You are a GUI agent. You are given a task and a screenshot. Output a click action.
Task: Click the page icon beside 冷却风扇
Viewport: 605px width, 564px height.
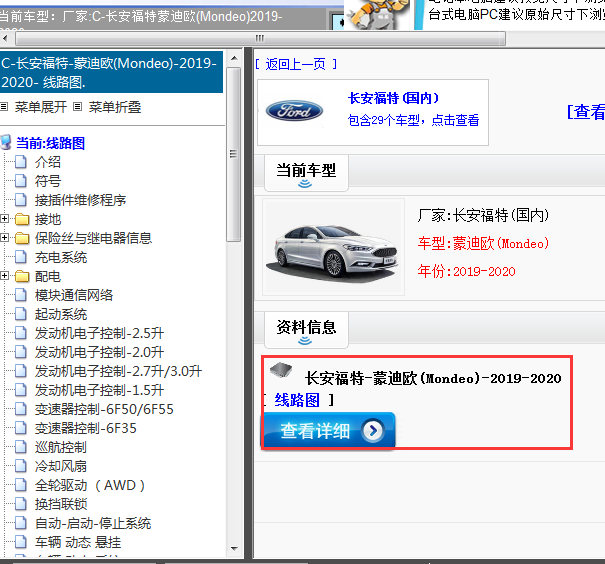(x=21, y=466)
